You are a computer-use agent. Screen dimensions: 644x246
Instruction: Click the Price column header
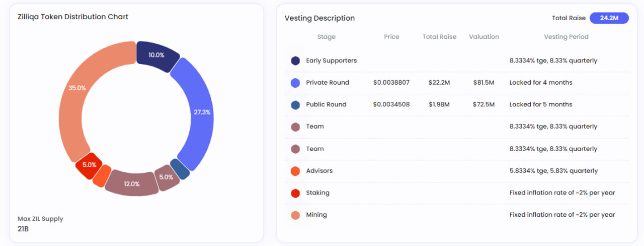(x=391, y=37)
